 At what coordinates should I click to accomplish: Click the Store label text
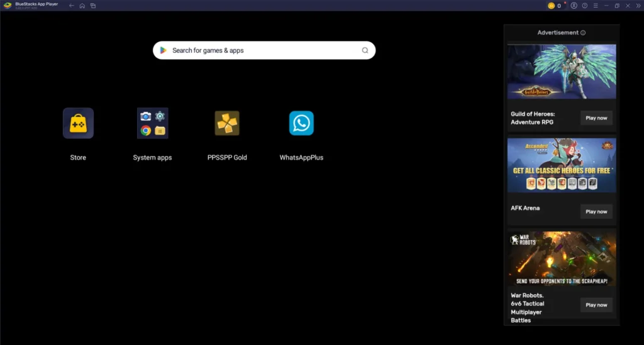78,158
